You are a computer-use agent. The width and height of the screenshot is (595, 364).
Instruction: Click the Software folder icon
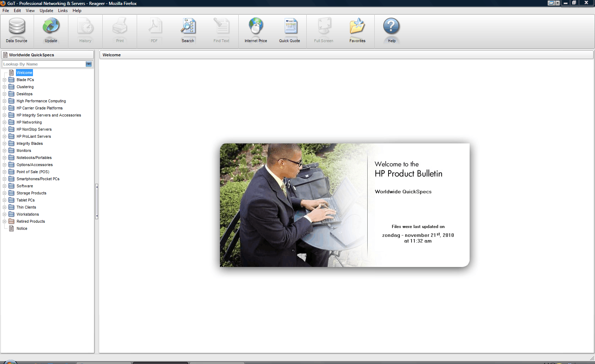point(11,186)
